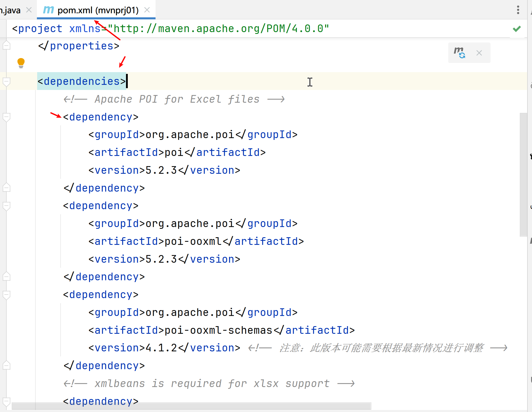Screen dimensions: 532x412
Task: Fold the poi-ooxml dependency block
Action: coord(6,206)
